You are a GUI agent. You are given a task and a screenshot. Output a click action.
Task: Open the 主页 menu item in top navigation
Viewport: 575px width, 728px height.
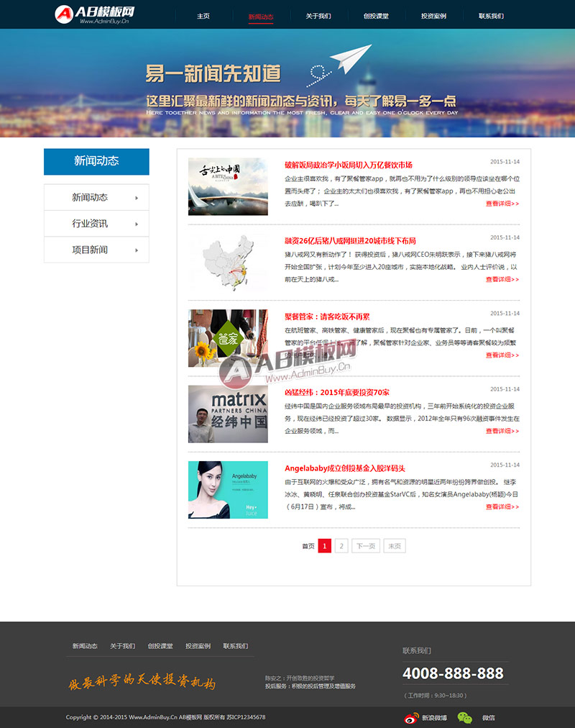point(203,16)
